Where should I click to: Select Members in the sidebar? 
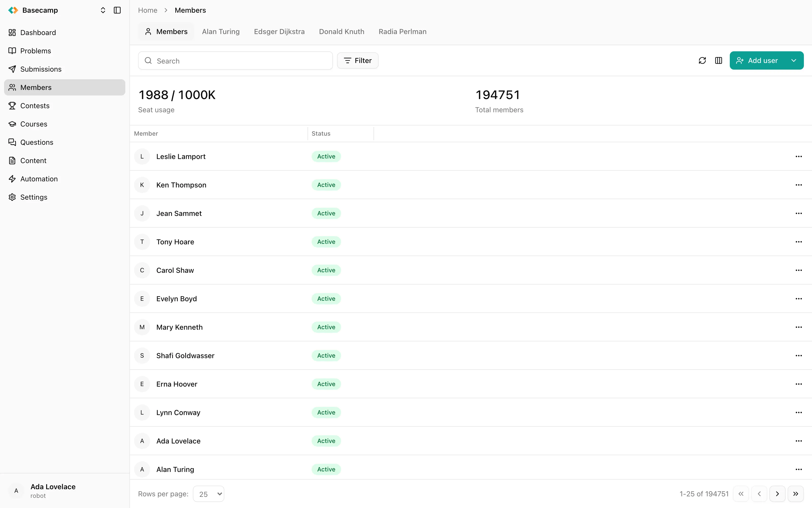(x=64, y=87)
